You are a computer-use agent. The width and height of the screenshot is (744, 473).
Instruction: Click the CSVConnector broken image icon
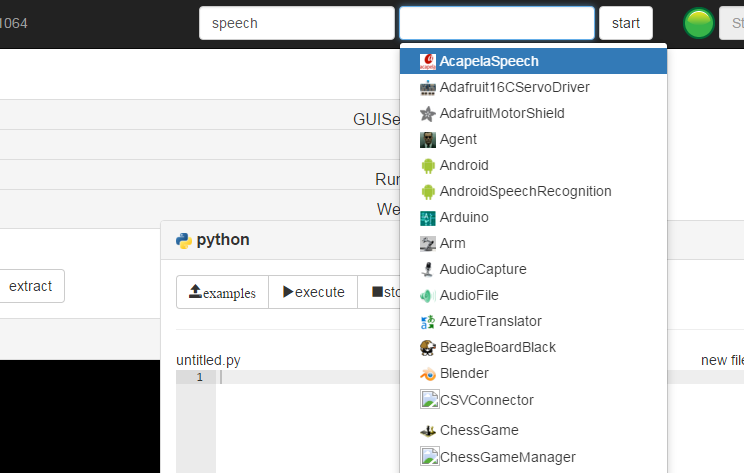coord(429,399)
